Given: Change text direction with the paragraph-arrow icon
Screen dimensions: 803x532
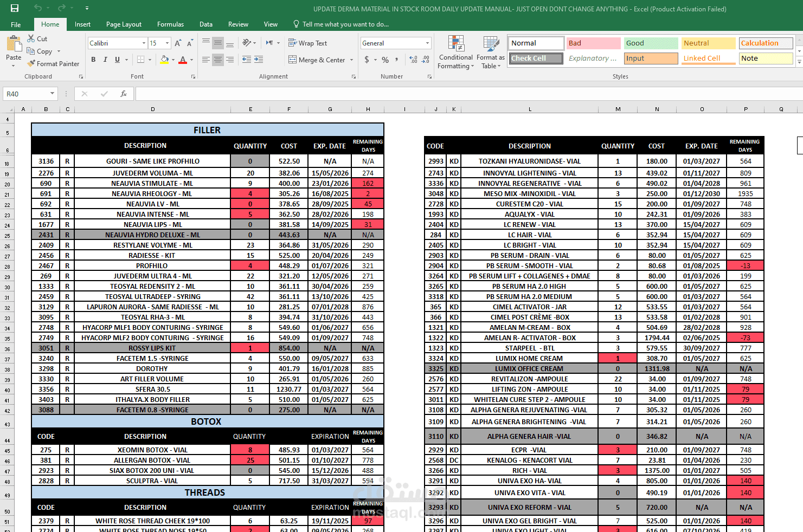Looking at the screenshot, I should click(x=269, y=43).
